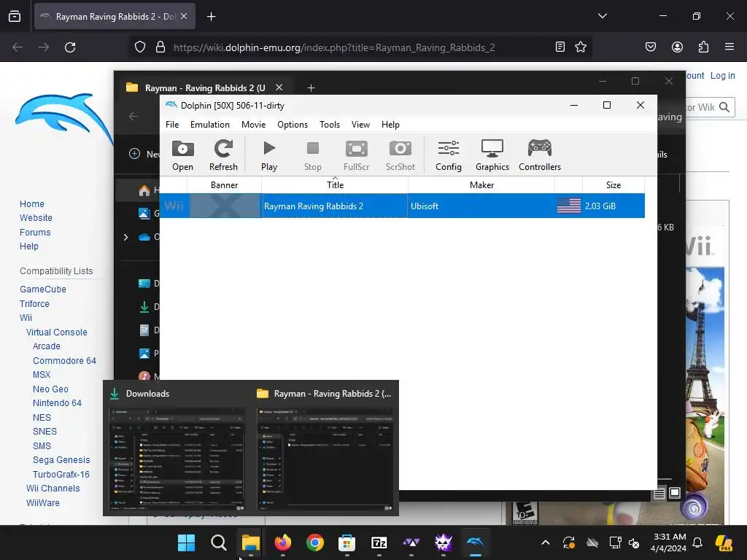Take a screenshot with ScrShot icon

[400, 155]
